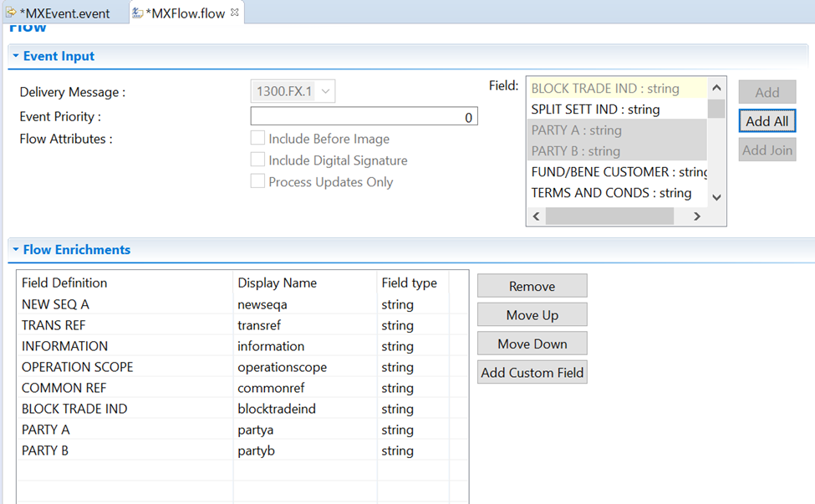Switch to the MXEvent.event tab
This screenshot has width=815, height=504.
click(64, 13)
